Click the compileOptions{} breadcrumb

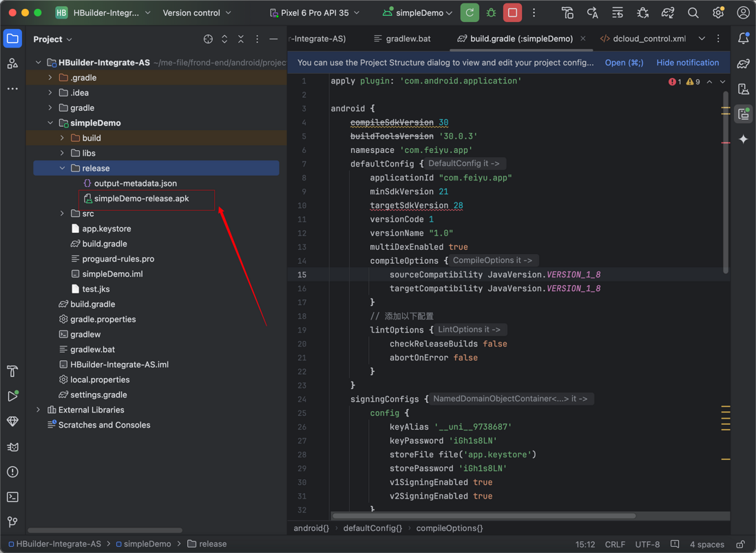[449, 528]
